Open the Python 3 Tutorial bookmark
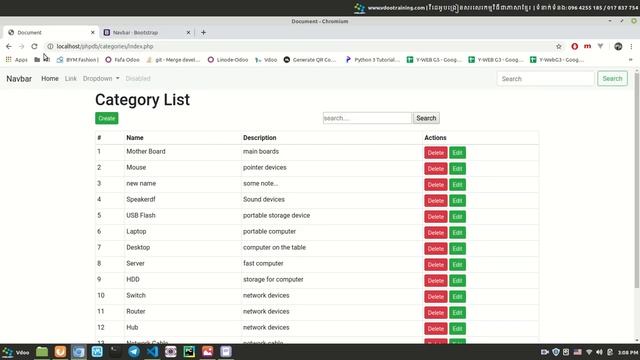The height and width of the screenshot is (360, 640). point(373,60)
